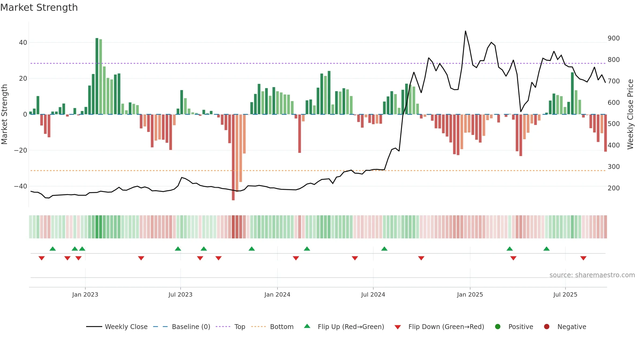Viewport: 644px width, 362px height.
Task: Click the Jul 2023 axis label
Action: click(180, 294)
